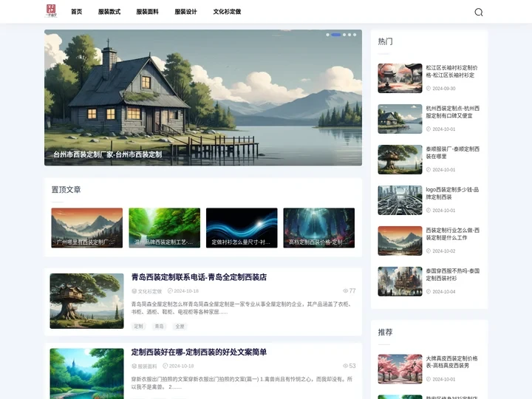532x399 pixels.
Task: Open the 文化衫定做 navigation item
Action: coord(227,12)
